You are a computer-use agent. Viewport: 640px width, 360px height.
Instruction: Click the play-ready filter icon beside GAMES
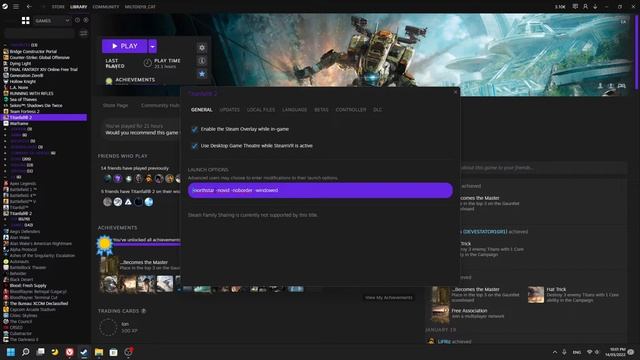pyautogui.click(x=86, y=20)
